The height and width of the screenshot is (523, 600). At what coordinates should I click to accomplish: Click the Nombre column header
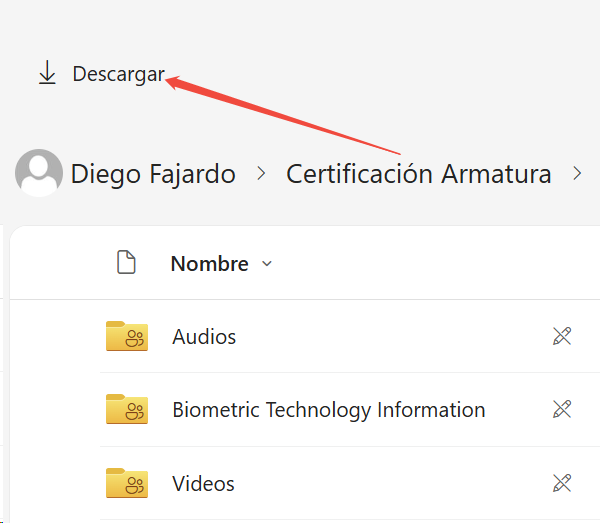pyautogui.click(x=209, y=264)
